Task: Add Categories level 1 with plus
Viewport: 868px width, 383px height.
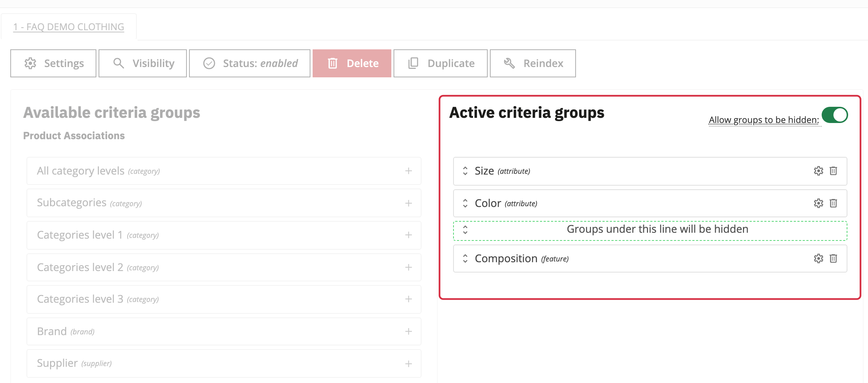Action: point(409,235)
